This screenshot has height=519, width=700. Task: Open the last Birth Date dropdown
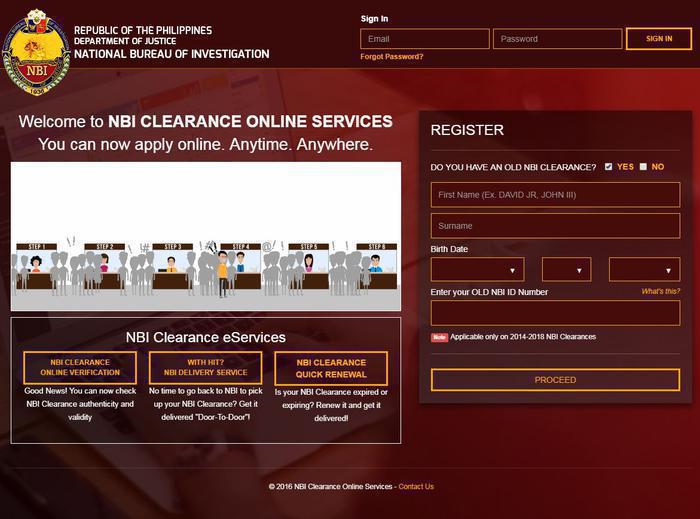click(644, 270)
